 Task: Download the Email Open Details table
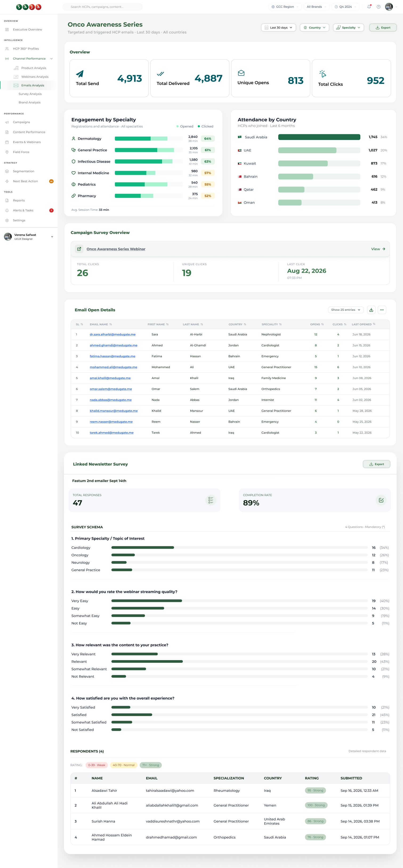[x=371, y=310]
